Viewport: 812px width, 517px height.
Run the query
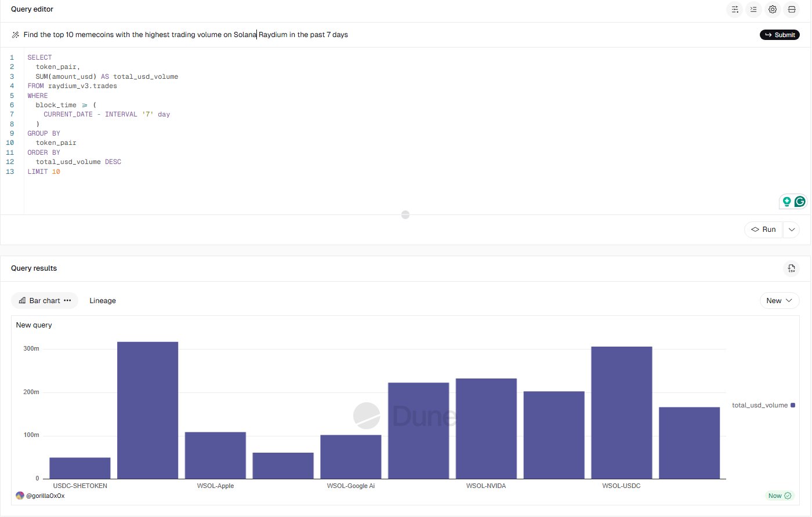click(763, 230)
